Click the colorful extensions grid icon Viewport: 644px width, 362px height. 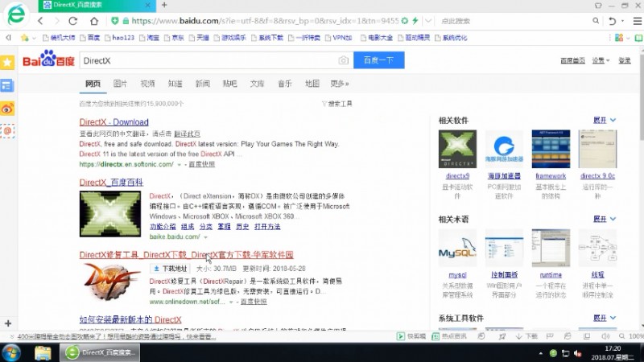pyautogui.click(x=619, y=38)
